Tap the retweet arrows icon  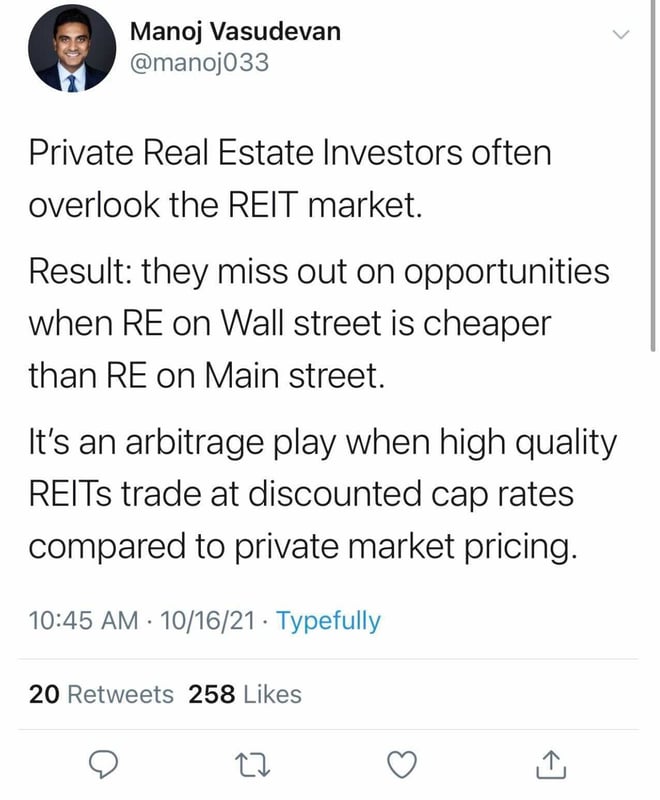(x=252, y=764)
